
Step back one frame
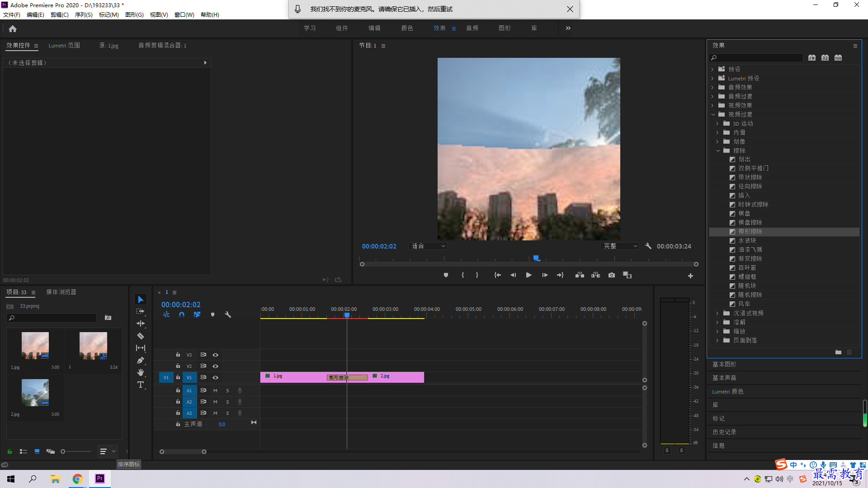(513, 275)
